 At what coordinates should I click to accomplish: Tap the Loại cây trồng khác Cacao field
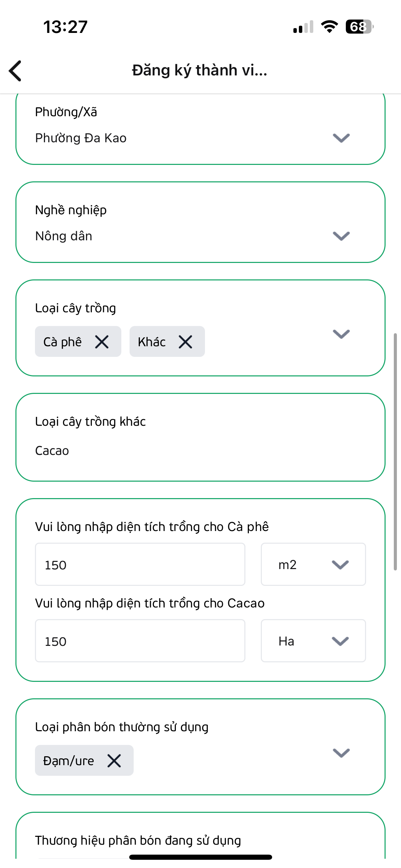tap(200, 437)
